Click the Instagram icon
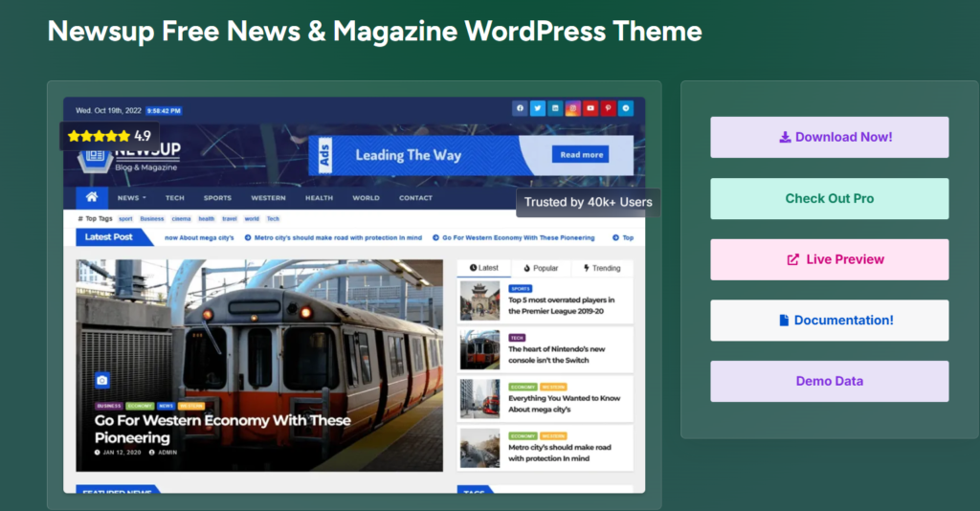This screenshot has width=980, height=511. [x=572, y=108]
